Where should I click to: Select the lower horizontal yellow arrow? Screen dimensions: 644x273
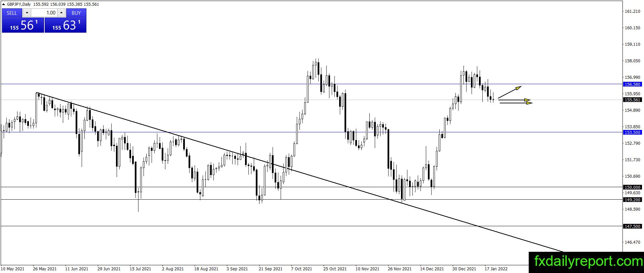tap(516, 103)
